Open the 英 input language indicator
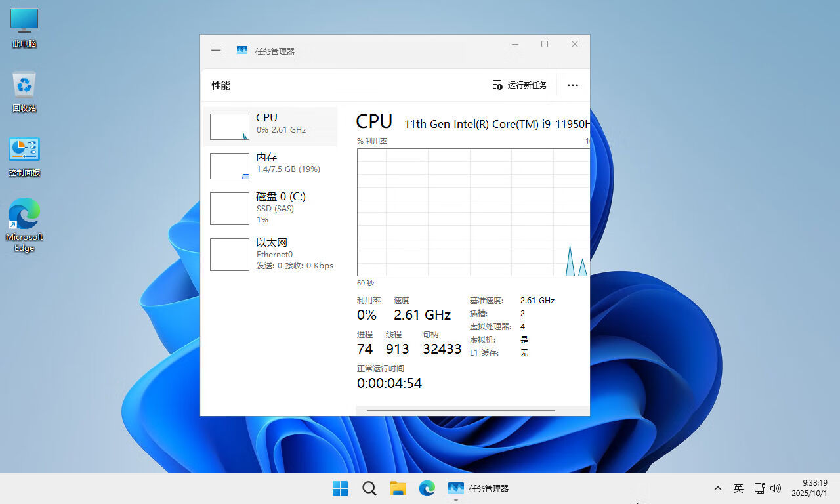840x504 pixels. [x=738, y=488]
